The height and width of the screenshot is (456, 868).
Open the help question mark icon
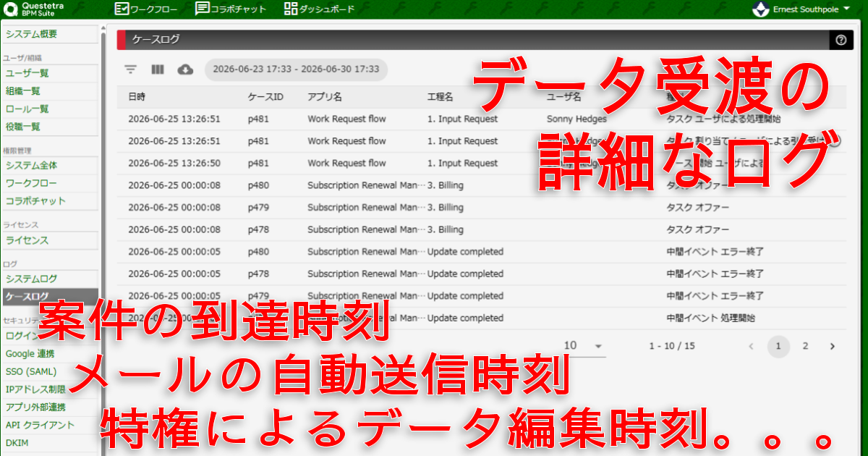point(841,40)
